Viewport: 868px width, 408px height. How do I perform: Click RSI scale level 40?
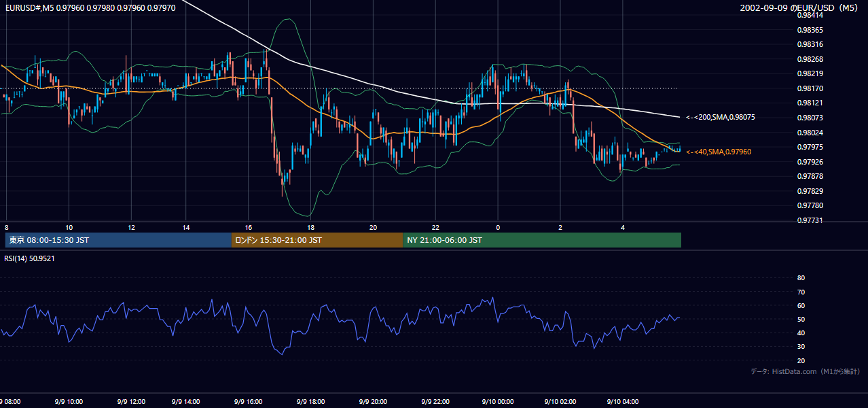coord(801,333)
